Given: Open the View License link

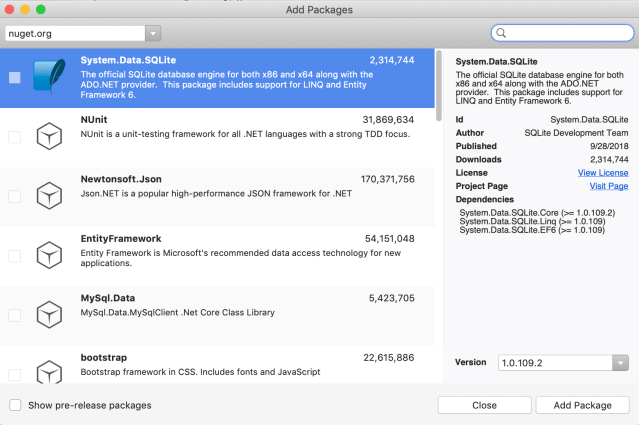Looking at the screenshot, I should 602,172.
